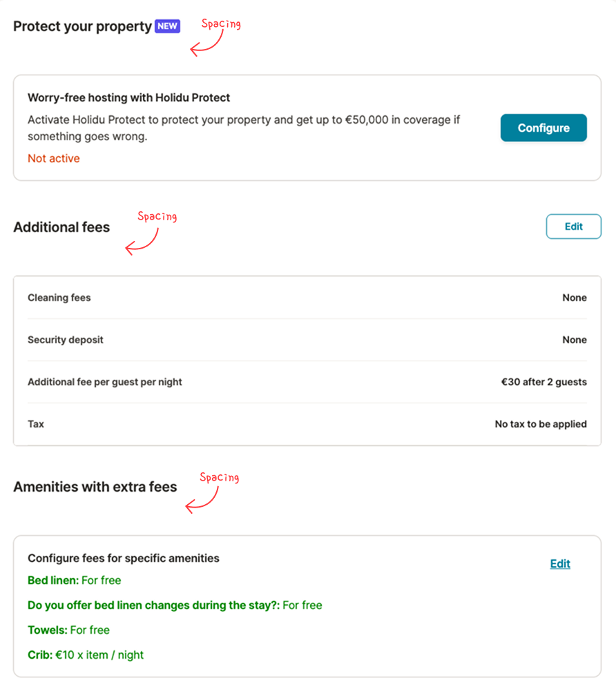This screenshot has height=694, width=616.
Task: Click the No tax to be applied value
Action: 541,424
